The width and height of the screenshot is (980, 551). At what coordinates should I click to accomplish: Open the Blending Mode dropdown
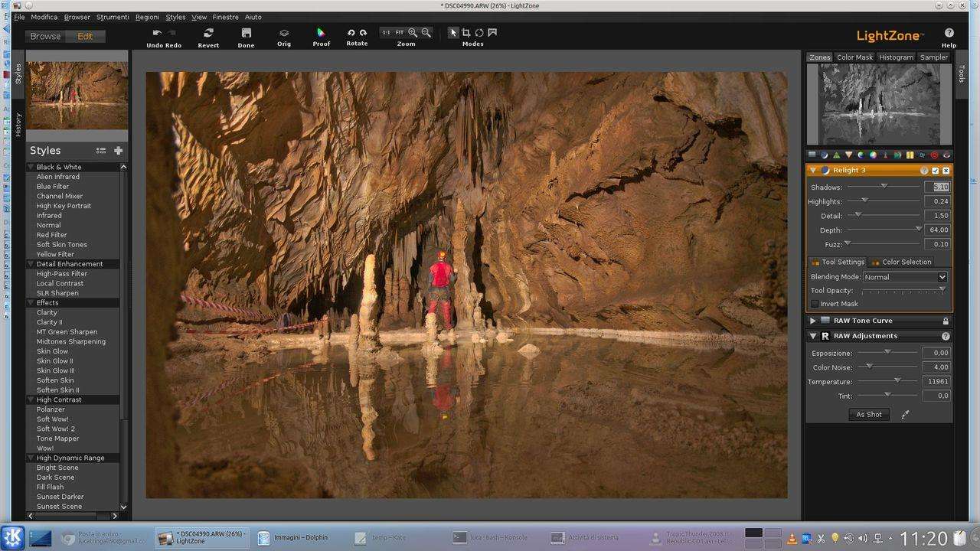pyautogui.click(x=905, y=277)
